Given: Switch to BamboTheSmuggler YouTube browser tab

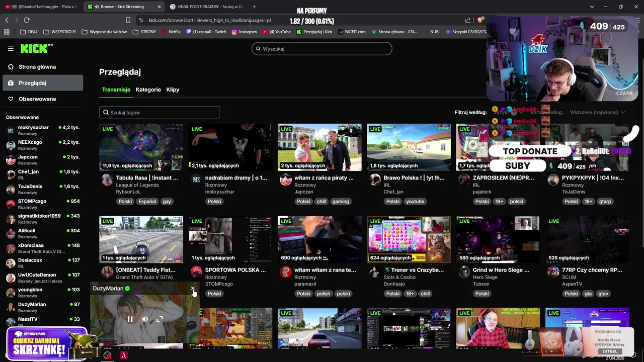Looking at the screenshot, I should (x=41, y=7).
